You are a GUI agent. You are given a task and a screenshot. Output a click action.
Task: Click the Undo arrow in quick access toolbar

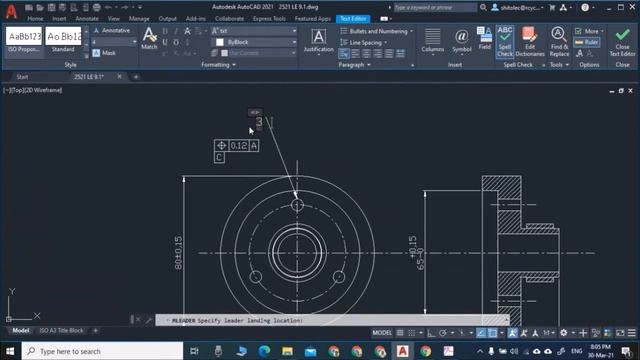coord(108,7)
